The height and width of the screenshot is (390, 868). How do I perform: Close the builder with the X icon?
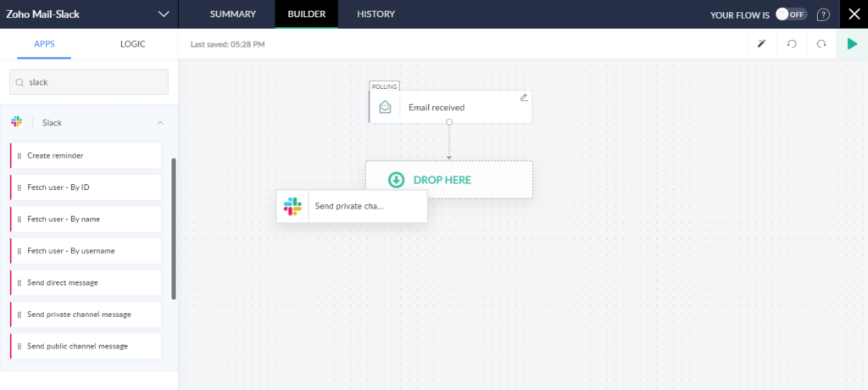[x=854, y=14]
